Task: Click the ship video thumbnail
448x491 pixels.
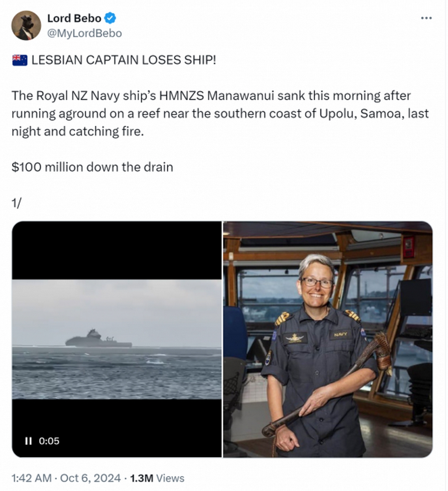Action: [x=117, y=339]
